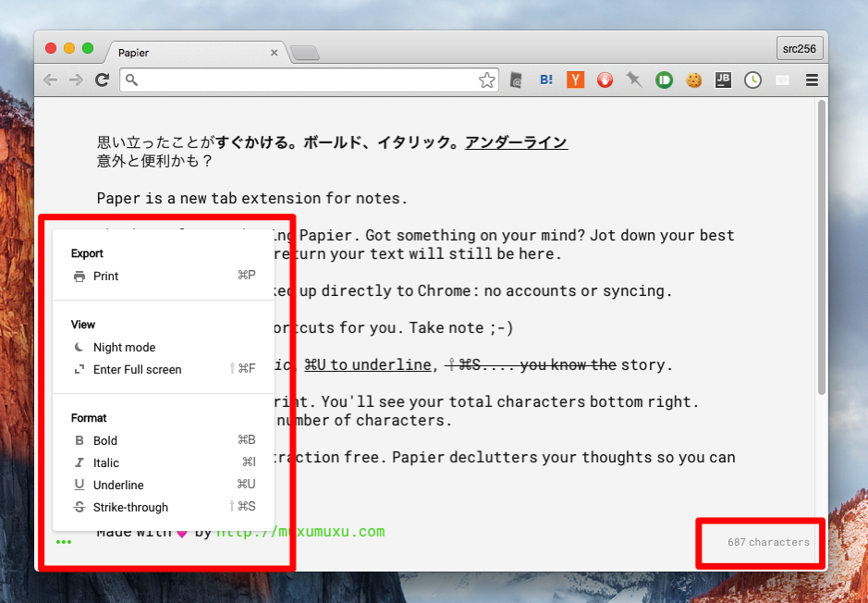Switch to the Papier tab
Image resolution: width=868 pixels, height=603 pixels.
point(195,53)
